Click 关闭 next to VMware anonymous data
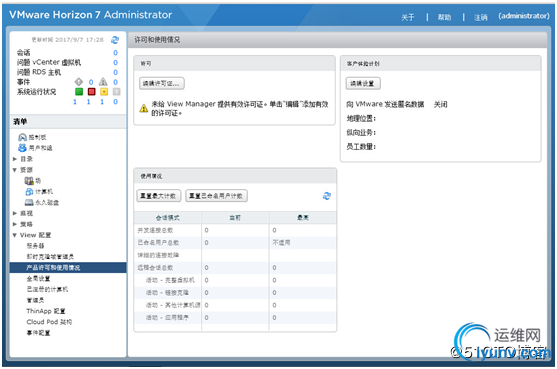 (440, 104)
